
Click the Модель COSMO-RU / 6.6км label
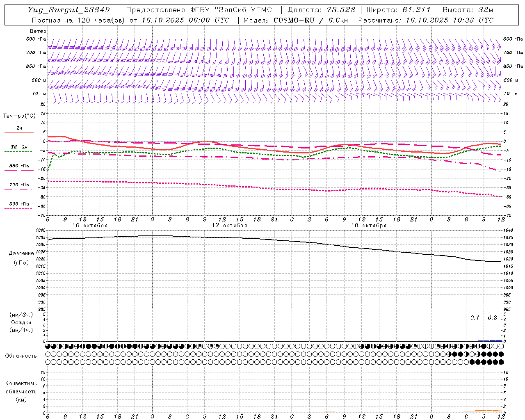(x=295, y=20)
